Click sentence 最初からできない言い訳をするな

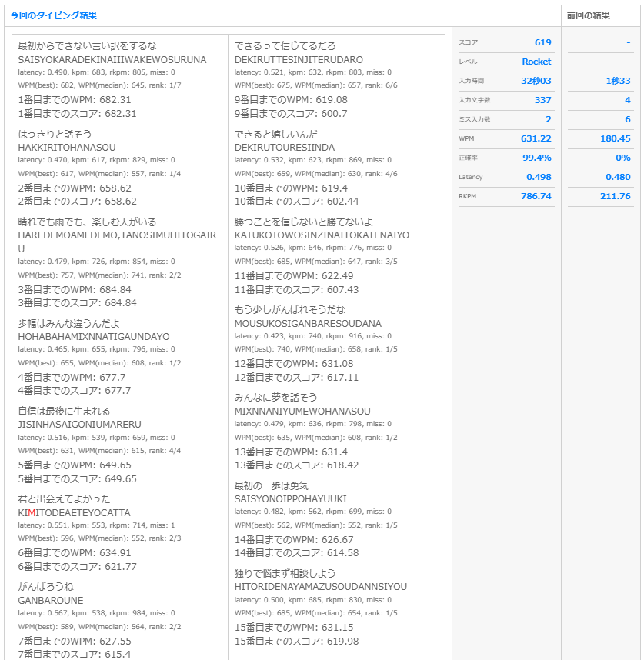click(87, 46)
